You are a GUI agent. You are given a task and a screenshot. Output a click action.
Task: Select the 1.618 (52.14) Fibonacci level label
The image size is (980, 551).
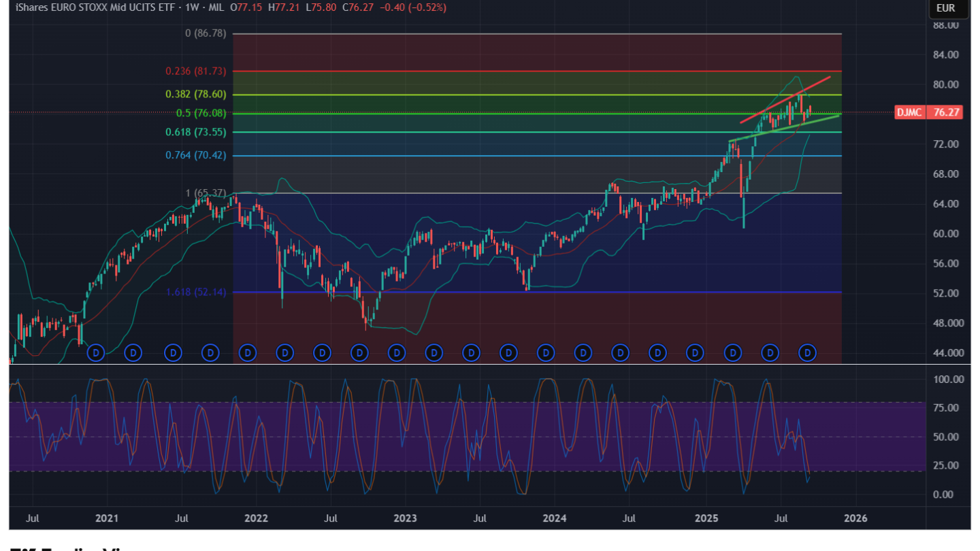point(195,292)
